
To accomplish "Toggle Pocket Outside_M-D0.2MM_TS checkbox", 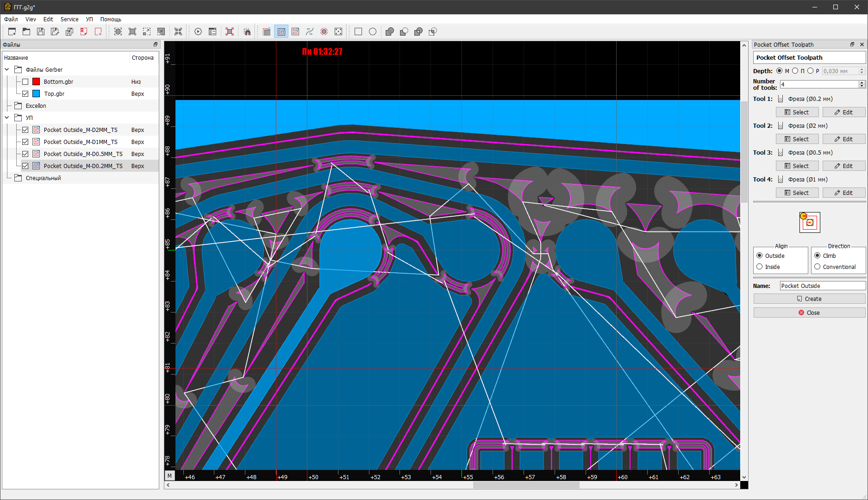I will (25, 166).
